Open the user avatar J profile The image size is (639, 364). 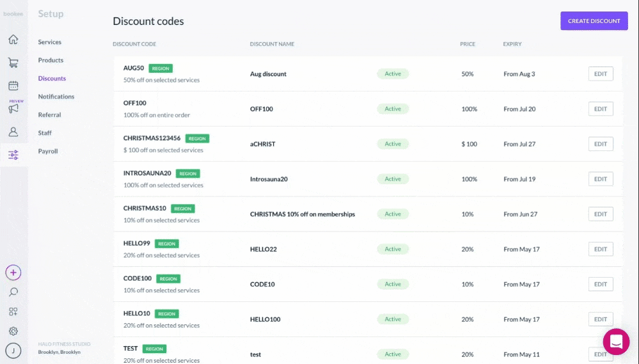13,351
